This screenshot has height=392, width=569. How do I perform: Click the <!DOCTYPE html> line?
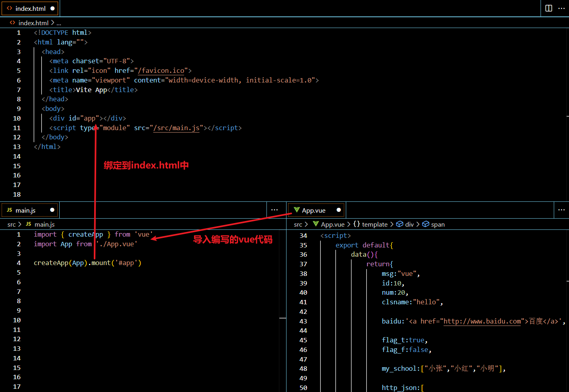[63, 32]
